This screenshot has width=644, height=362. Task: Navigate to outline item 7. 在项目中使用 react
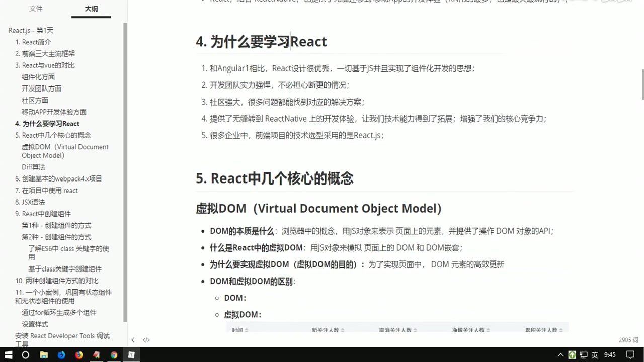46,190
